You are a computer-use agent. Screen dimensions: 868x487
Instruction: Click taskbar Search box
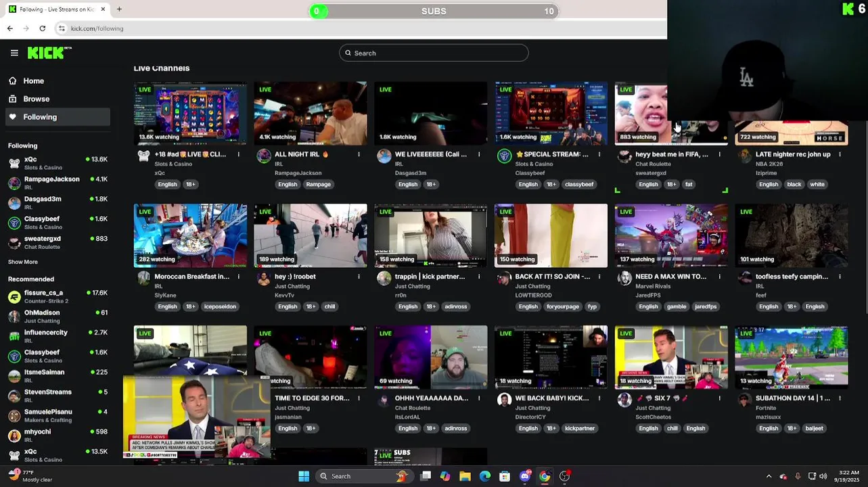coord(365,476)
